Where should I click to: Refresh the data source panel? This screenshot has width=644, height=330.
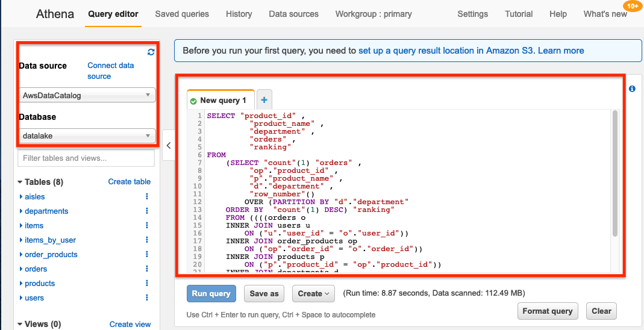point(151,52)
